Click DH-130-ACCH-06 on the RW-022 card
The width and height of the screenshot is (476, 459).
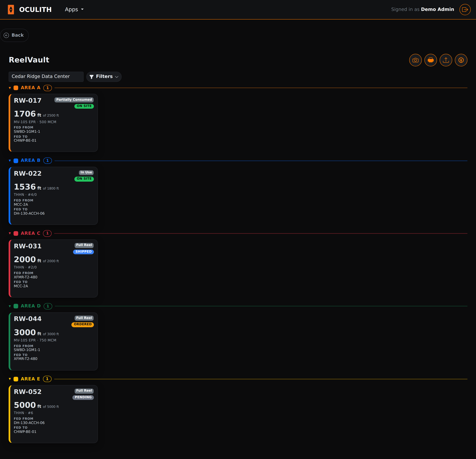29,213
